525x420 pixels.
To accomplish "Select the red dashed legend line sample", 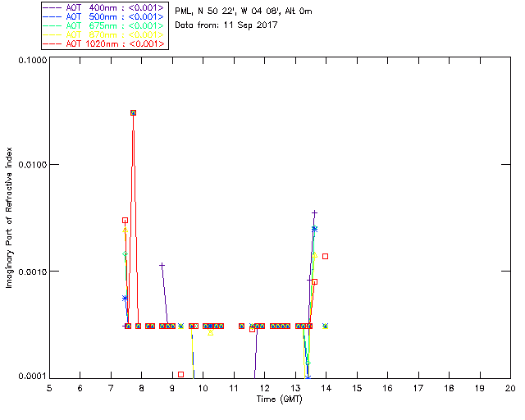I will 52,43.
